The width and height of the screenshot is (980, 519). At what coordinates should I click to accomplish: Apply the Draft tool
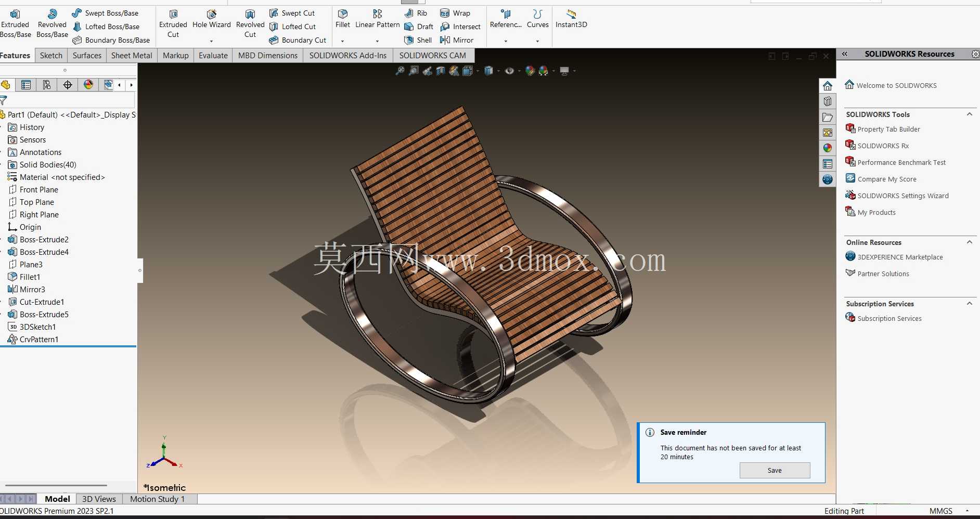(419, 27)
